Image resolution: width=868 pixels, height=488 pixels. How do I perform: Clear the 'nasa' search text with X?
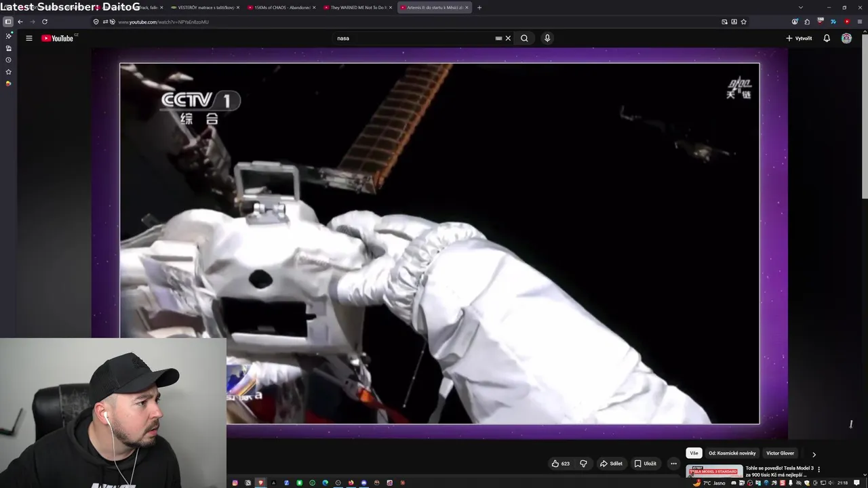508,38
